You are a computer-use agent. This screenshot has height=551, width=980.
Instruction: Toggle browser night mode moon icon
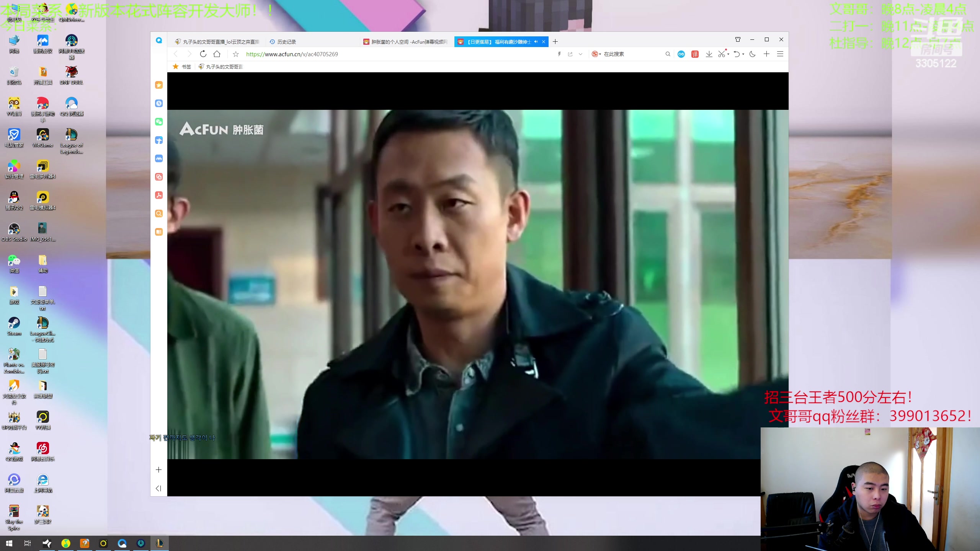pos(752,54)
